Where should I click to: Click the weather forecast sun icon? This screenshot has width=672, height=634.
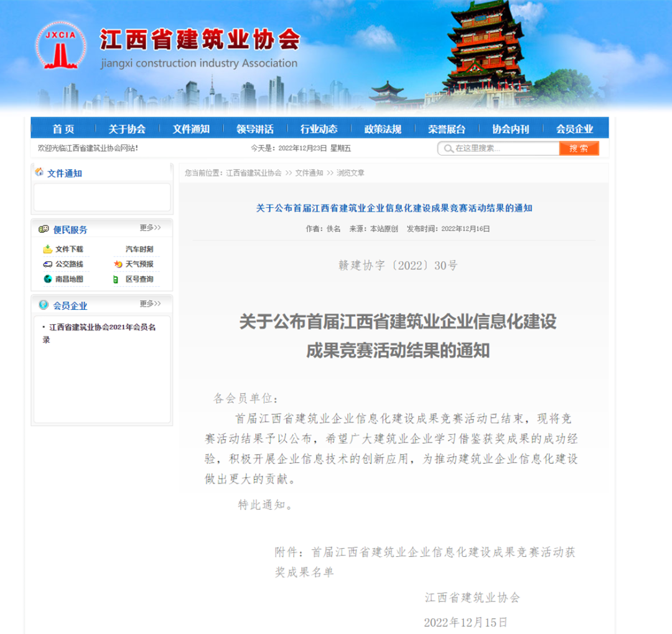click(x=118, y=264)
